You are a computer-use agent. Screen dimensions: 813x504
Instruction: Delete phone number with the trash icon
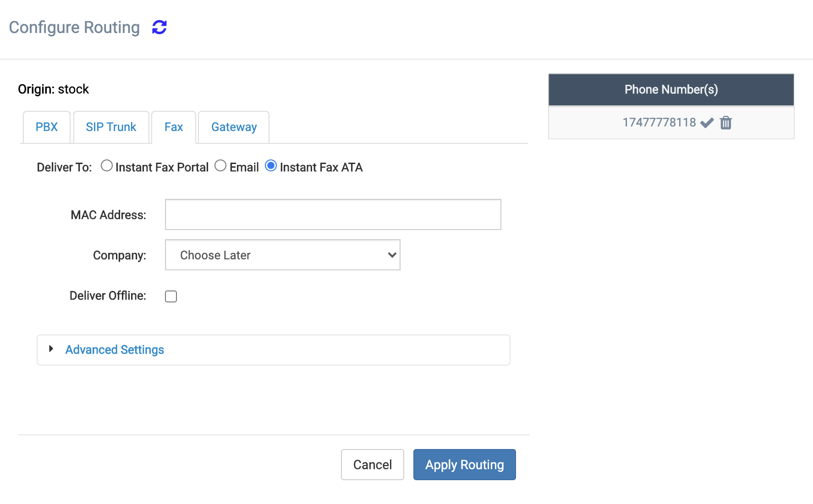click(x=726, y=123)
